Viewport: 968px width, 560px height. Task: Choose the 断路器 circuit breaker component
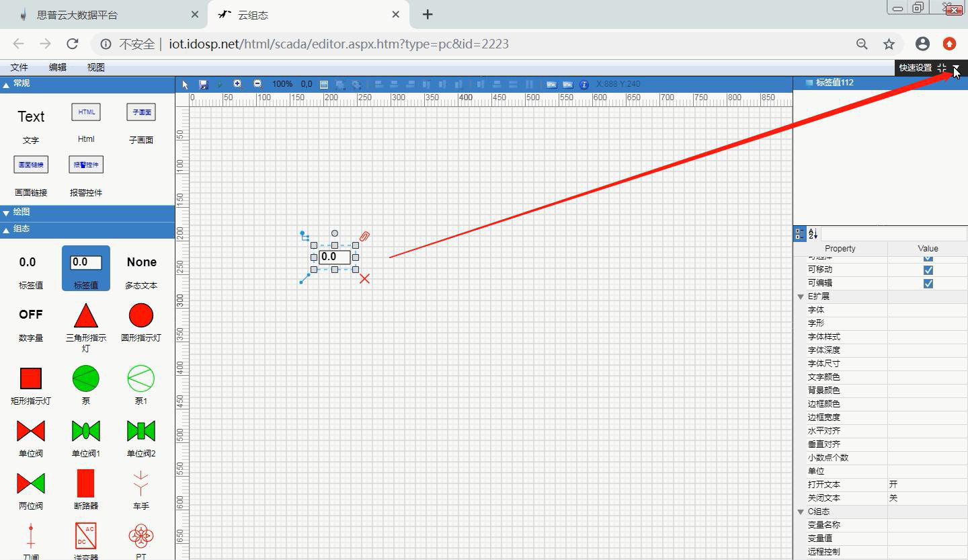[x=86, y=483]
